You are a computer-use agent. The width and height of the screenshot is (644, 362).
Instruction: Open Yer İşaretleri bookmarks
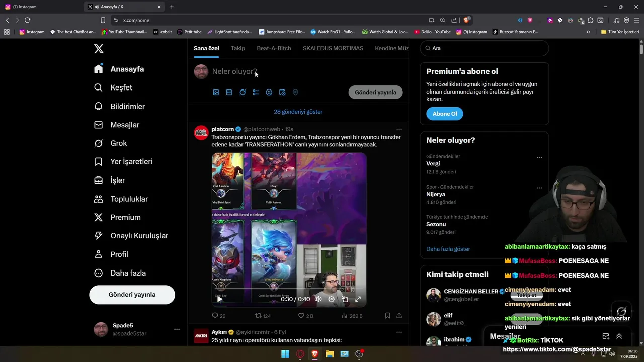[123, 162]
